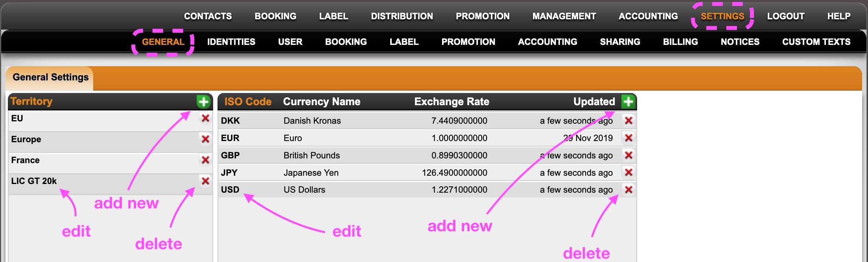Screen dimensions: 868x262
Task: Switch to the User subtab
Action: click(290, 42)
